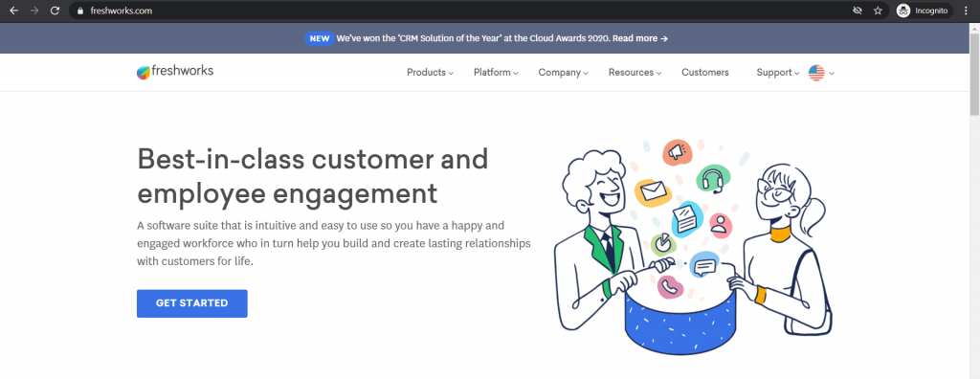Reload the freshworks.com page
This screenshot has width=980, height=379.
click(55, 11)
